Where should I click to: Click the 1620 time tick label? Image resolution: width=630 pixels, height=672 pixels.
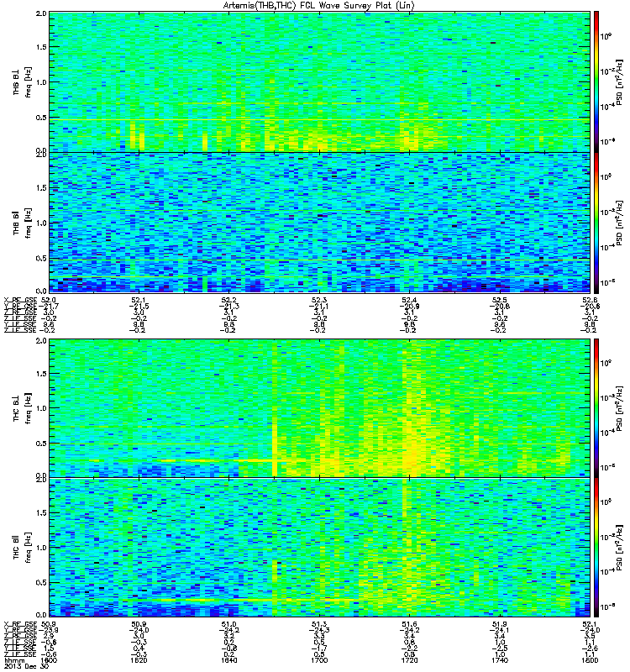[139, 660]
